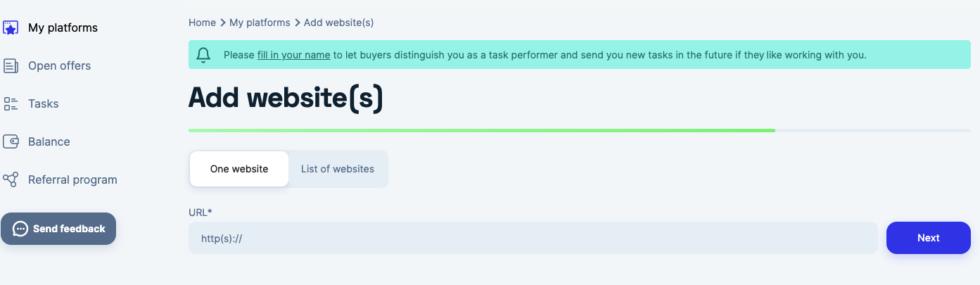Image resolution: width=980 pixels, height=285 pixels.
Task: Click the green progress bar
Action: [x=482, y=130]
